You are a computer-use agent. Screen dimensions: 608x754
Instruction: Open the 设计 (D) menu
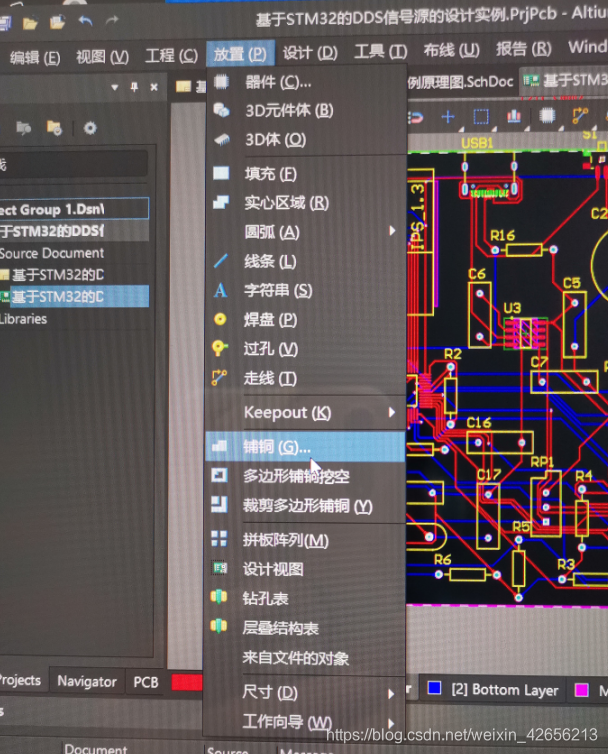[310, 52]
